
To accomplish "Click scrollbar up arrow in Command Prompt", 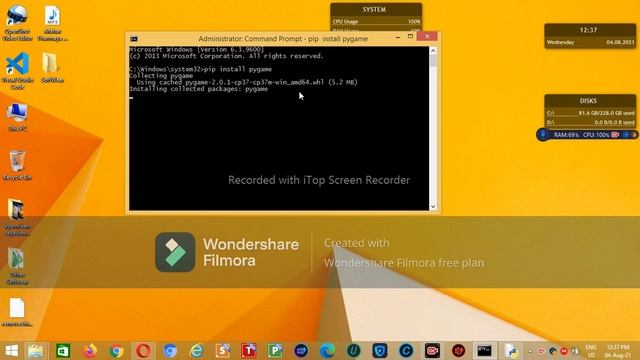I will point(433,50).
